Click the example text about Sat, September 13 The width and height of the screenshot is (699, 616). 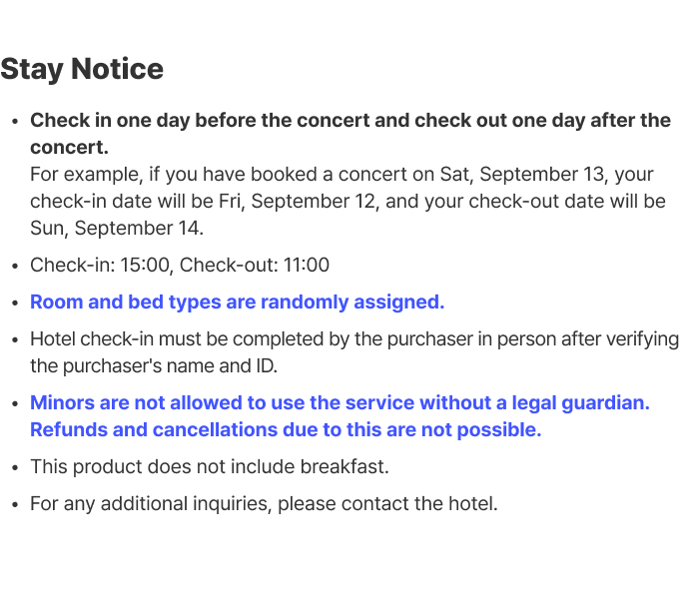tap(342, 175)
